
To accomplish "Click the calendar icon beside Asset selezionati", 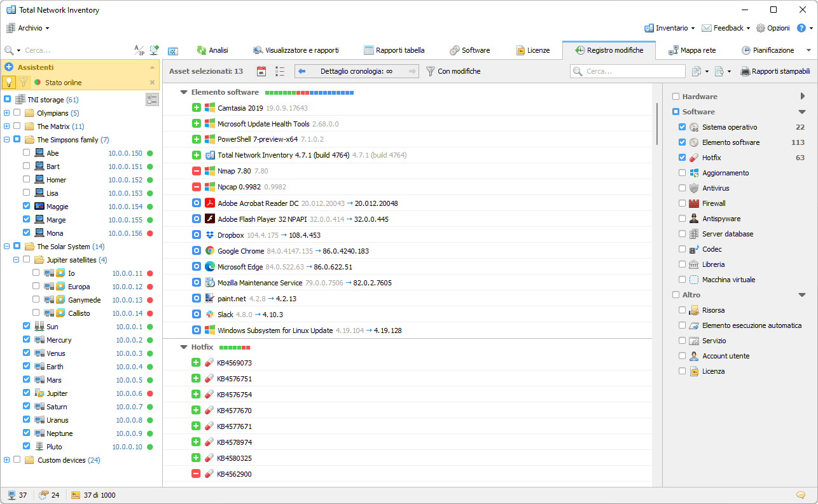I will (x=261, y=71).
